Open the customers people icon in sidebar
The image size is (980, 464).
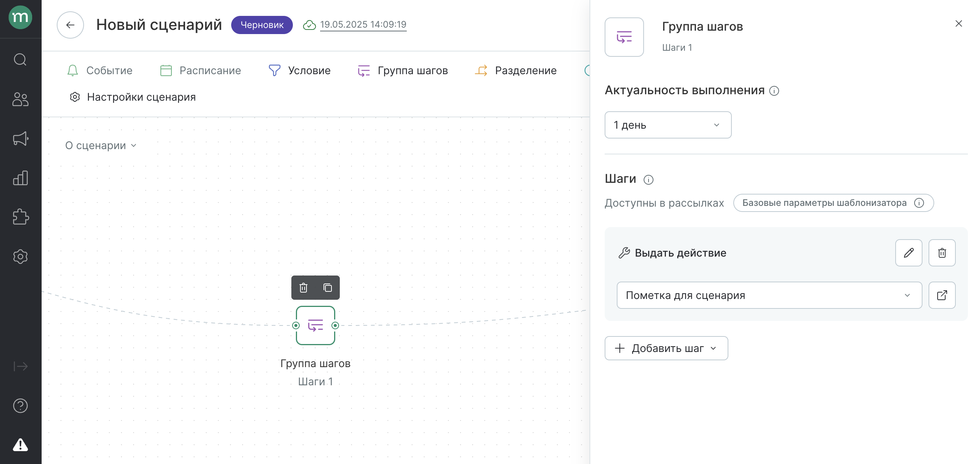coord(20,99)
